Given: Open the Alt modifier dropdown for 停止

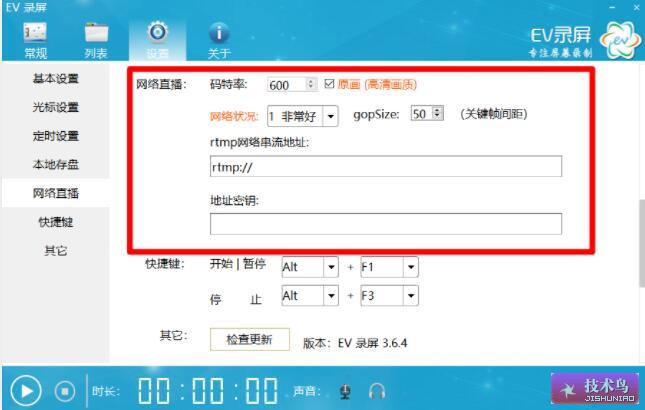Looking at the screenshot, I should [330, 296].
